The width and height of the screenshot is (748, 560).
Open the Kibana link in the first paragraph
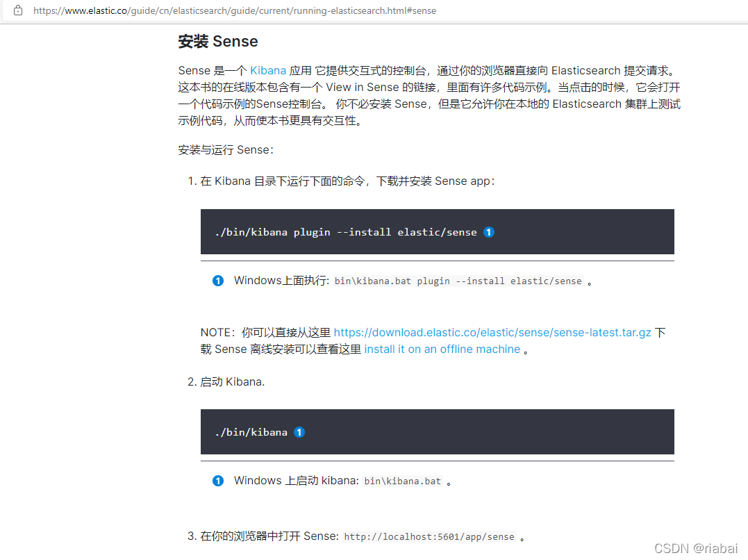pyautogui.click(x=268, y=70)
